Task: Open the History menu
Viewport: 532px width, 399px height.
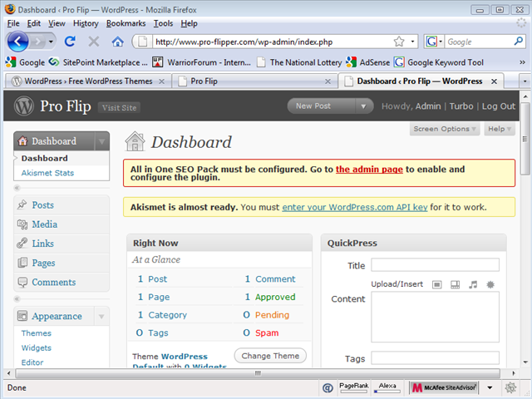Action: click(x=86, y=23)
